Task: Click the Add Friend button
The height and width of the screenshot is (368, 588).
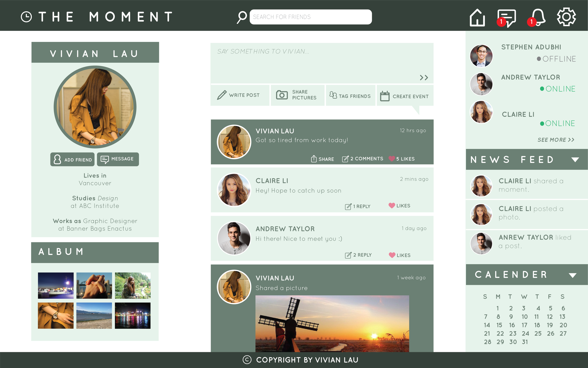Action: 72,159
